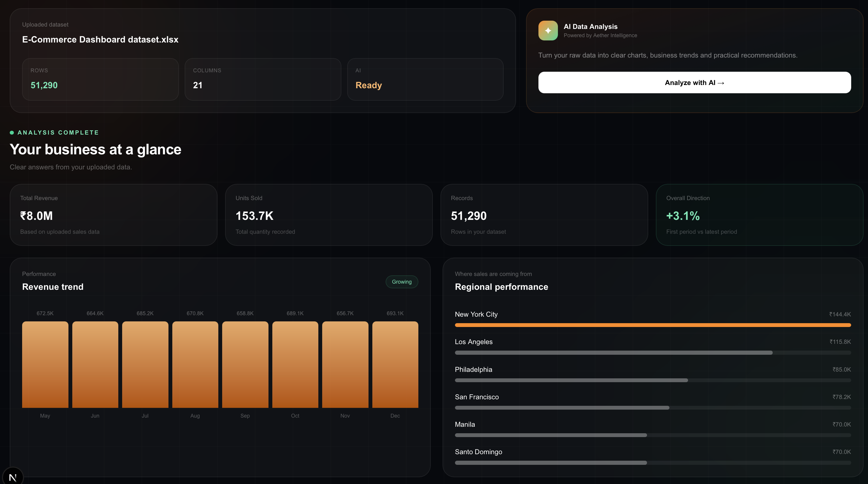Screen dimensions: 868x484
Task: Open the Next.js dev tools badge
Action: [13, 477]
